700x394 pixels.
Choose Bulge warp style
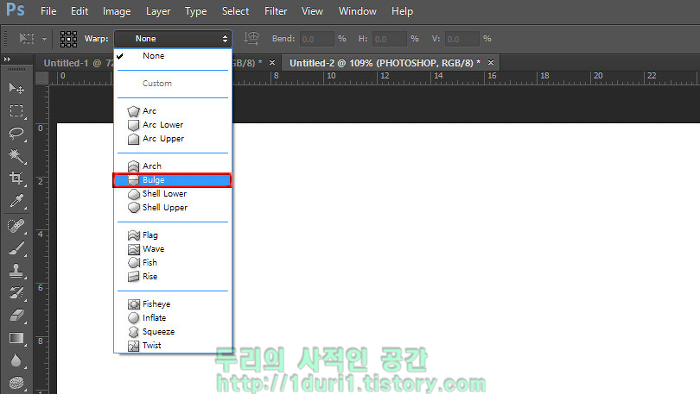[x=173, y=180]
